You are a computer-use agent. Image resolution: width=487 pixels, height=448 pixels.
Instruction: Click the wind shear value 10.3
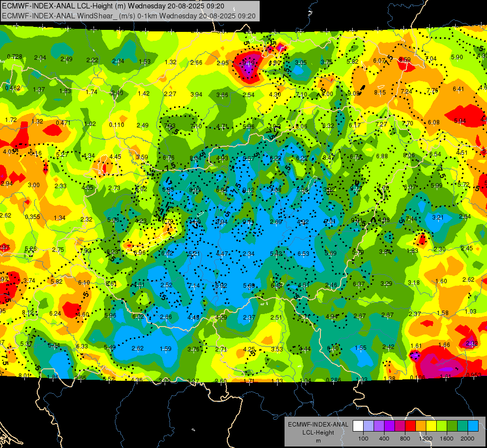click(x=275, y=126)
